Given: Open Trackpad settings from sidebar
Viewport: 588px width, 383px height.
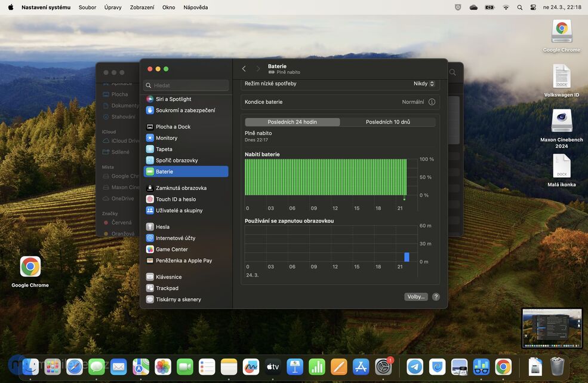Looking at the screenshot, I should [168, 288].
